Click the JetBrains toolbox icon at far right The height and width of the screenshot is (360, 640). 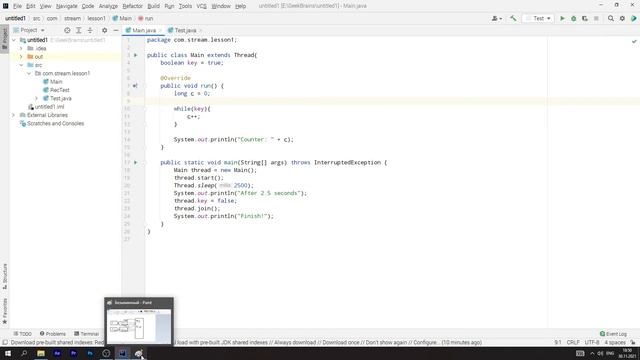[633, 18]
